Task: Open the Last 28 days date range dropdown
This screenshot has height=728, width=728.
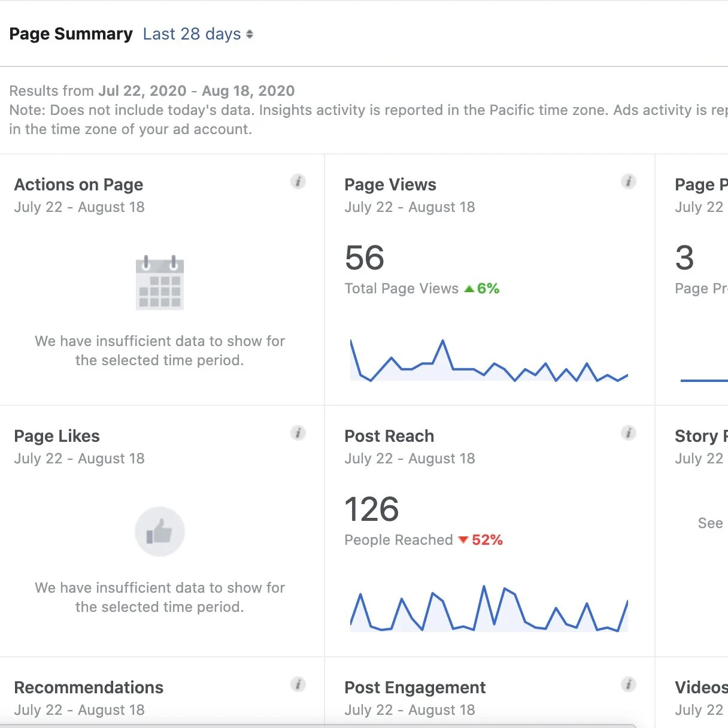Action: 198,34
